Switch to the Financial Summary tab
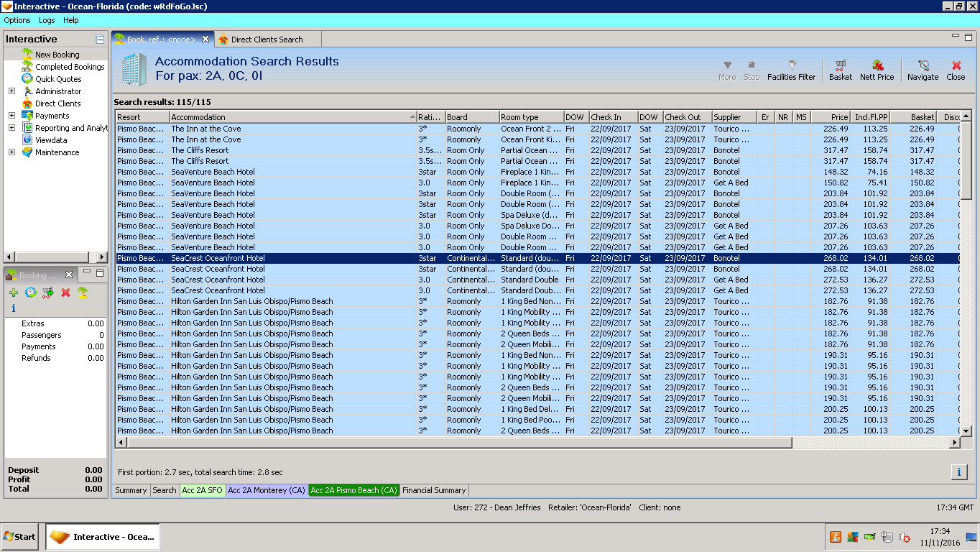The height and width of the screenshot is (552, 980). [434, 490]
